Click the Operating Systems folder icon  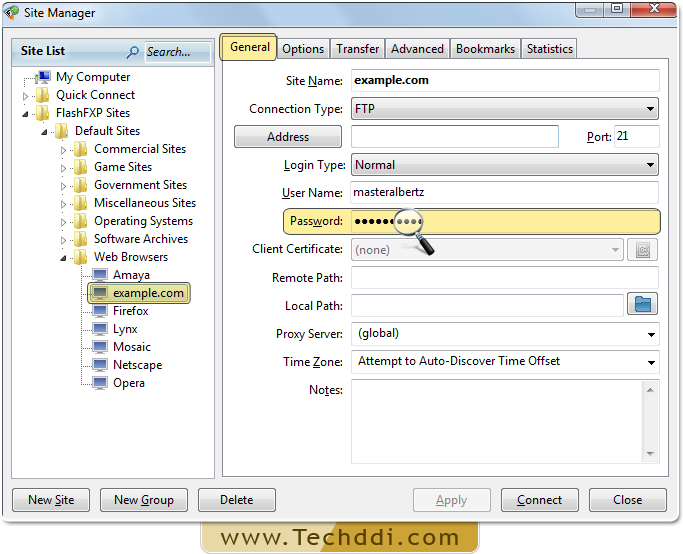point(81,221)
